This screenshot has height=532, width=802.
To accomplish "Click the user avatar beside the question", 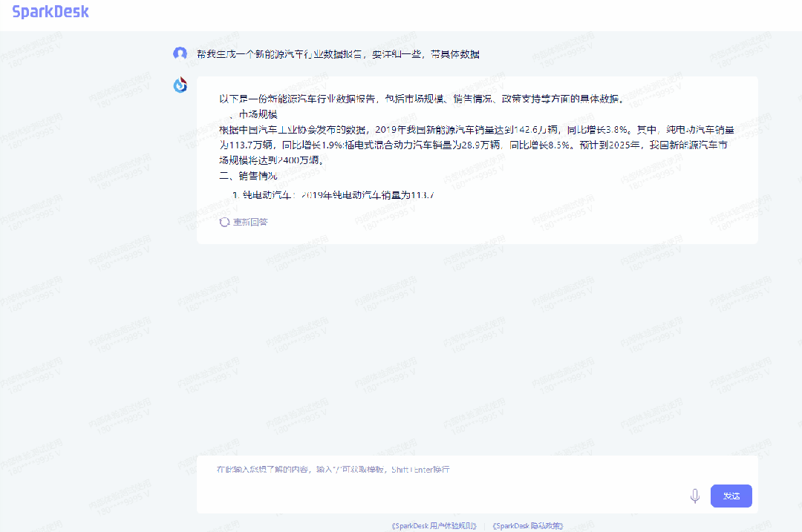I will (x=180, y=53).
